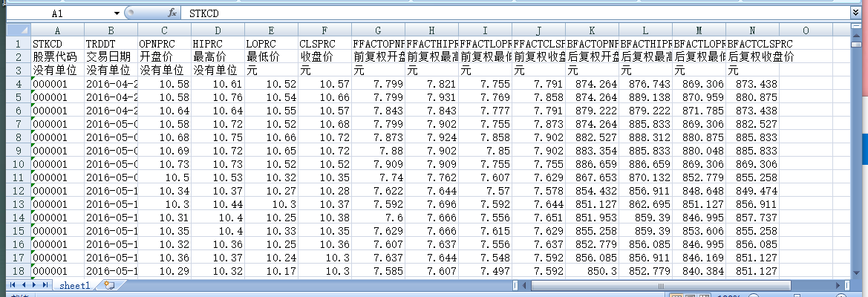Select cell containing 开盘价
Screen dimensions: 868x297
point(164,57)
